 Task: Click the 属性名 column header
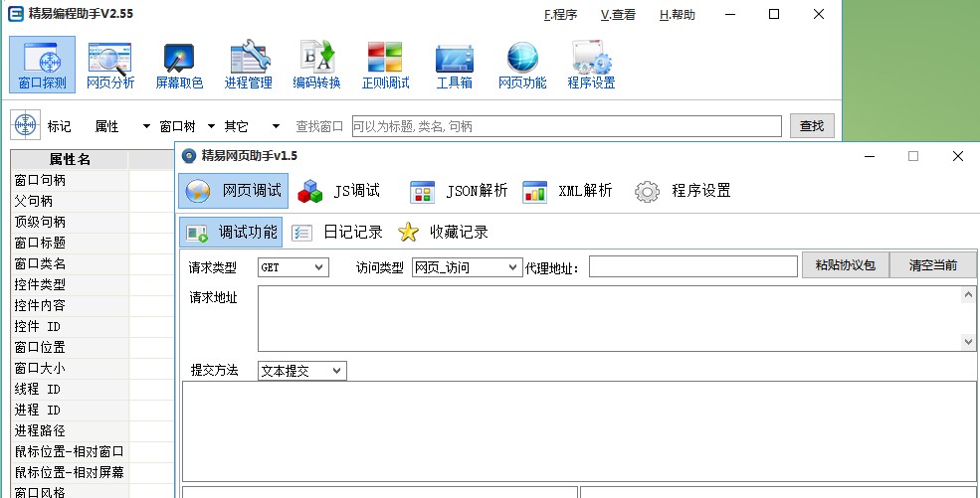point(70,160)
